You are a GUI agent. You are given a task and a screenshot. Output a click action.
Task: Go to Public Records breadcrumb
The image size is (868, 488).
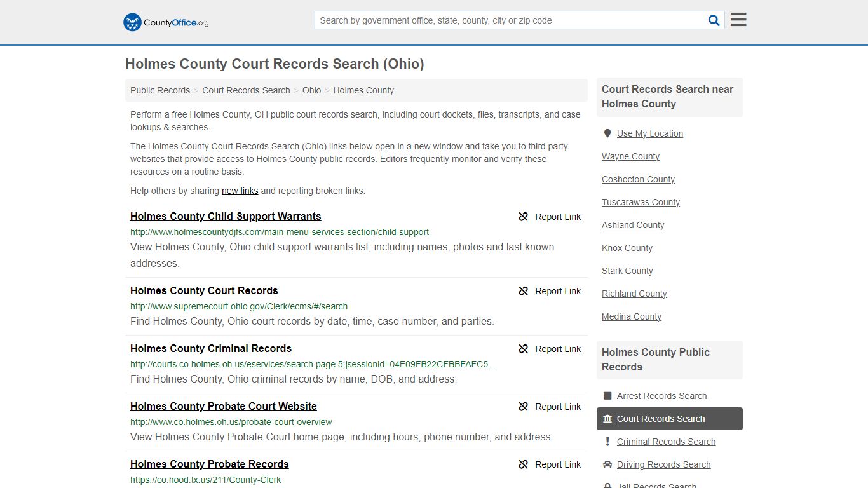pos(160,90)
